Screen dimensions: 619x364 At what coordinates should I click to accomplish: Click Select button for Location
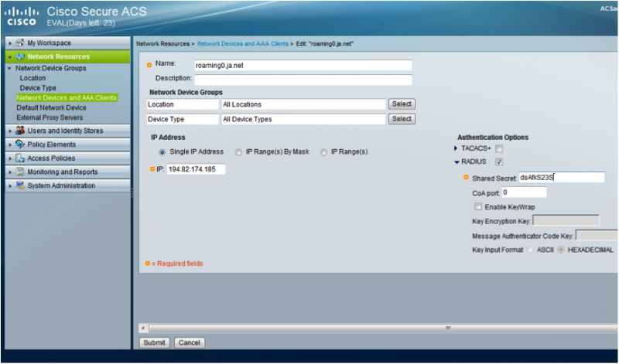(x=402, y=104)
